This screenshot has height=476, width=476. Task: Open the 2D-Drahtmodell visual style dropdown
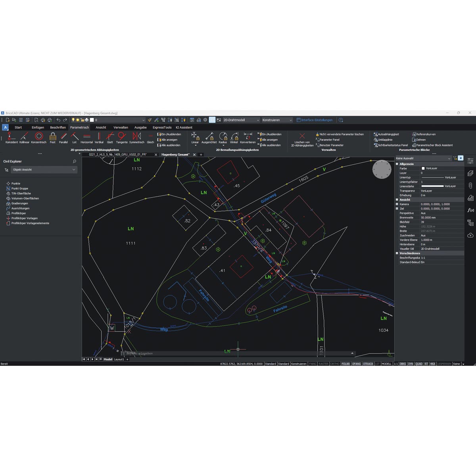[241, 120]
